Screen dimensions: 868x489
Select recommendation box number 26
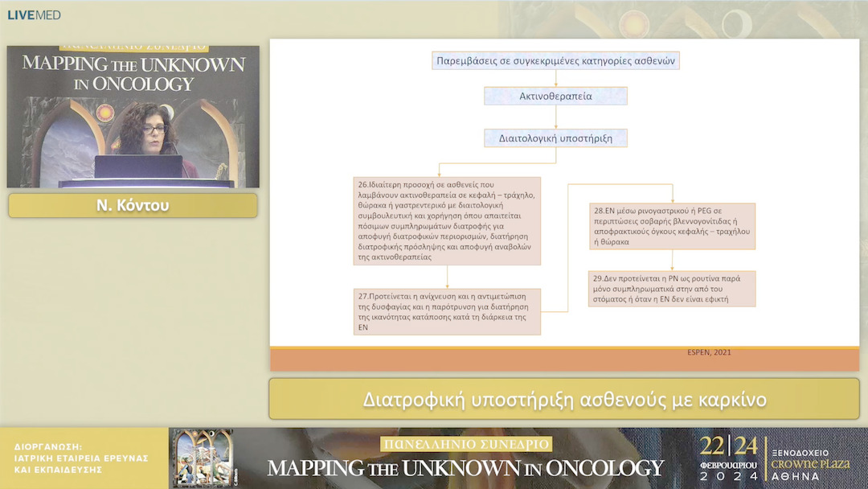tap(447, 220)
